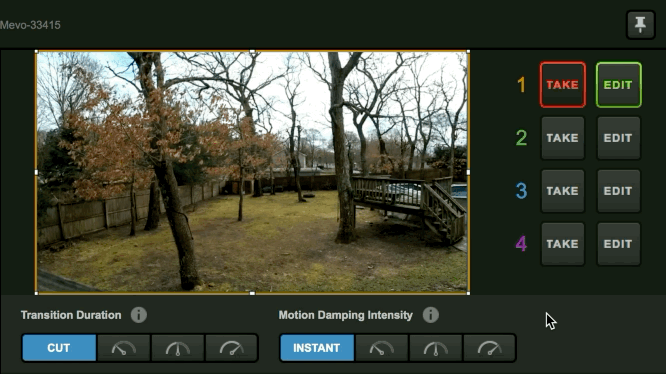
Task: Choose CUT transition duration
Action: click(59, 348)
